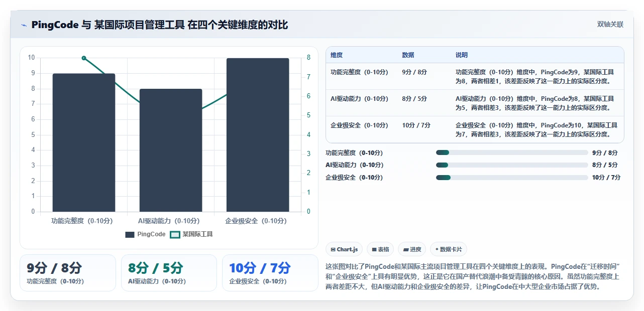Viewport: 644px width, 311px height.
Task: Click the 功能完整度 description cell in the table
Action: pos(537,77)
